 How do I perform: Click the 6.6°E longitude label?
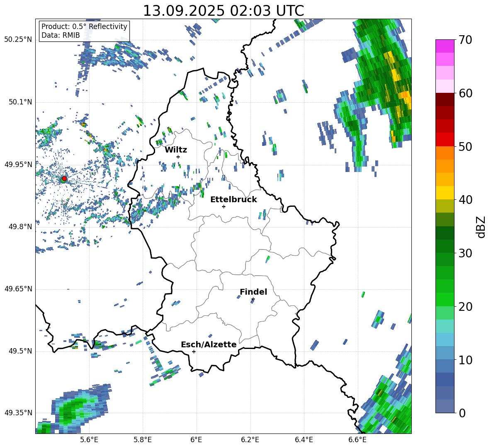pyautogui.click(x=357, y=440)
